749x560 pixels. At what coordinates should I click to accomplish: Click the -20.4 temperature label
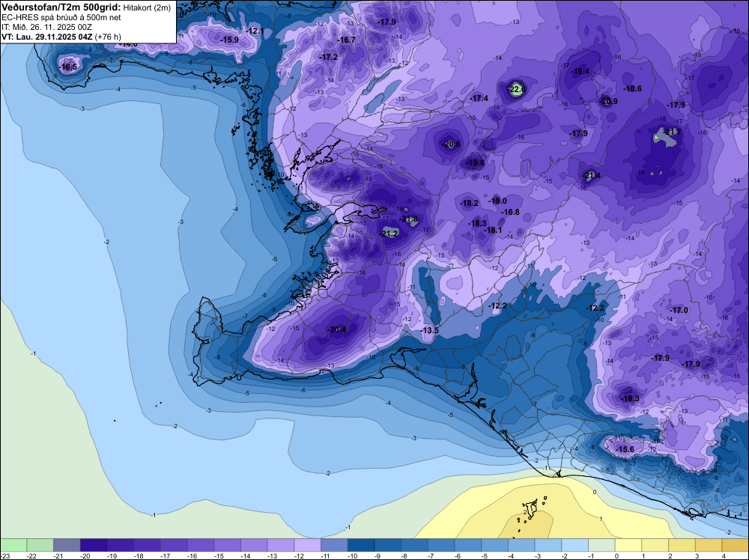click(336, 330)
